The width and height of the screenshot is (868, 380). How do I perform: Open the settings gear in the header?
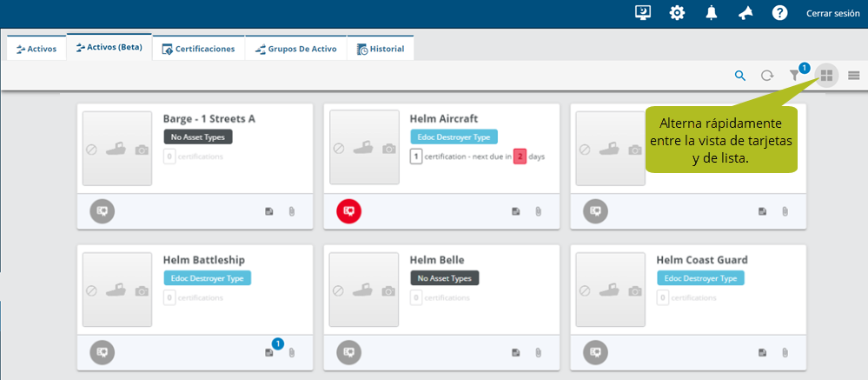click(x=677, y=13)
